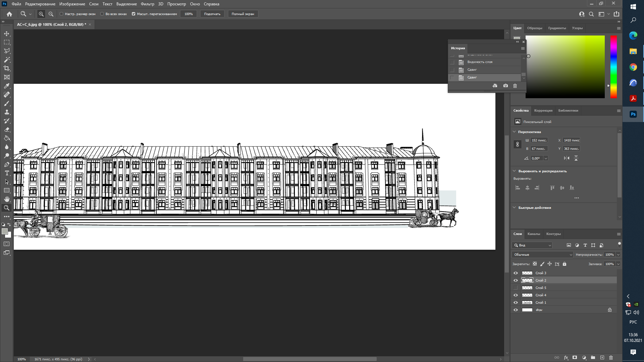Select the Horizontal Type tool
This screenshot has height=362, width=644.
coord(7,173)
